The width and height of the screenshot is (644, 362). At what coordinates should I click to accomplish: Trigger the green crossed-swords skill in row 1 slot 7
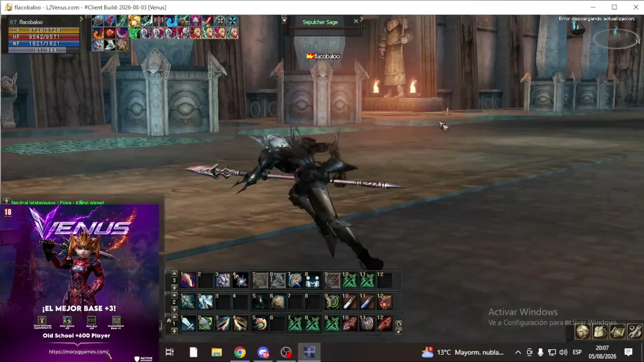click(295, 323)
